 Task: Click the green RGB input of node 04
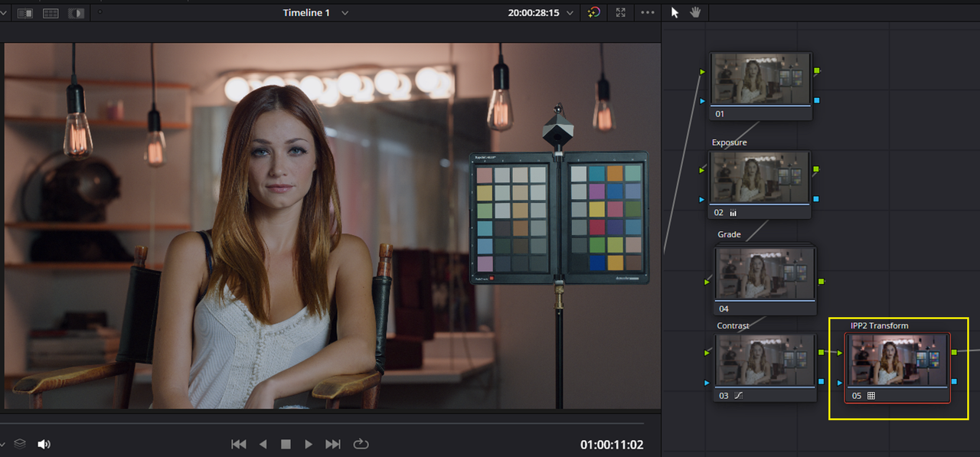coord(707,282)
